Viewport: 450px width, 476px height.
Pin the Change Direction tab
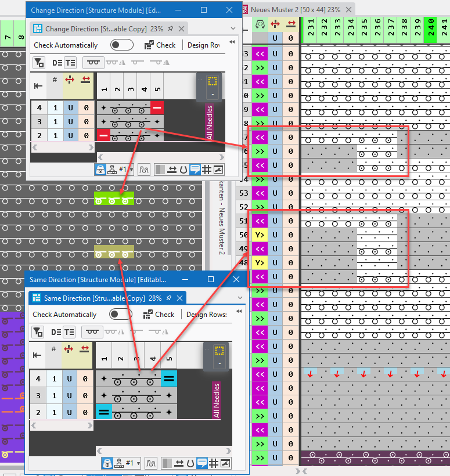170,28
